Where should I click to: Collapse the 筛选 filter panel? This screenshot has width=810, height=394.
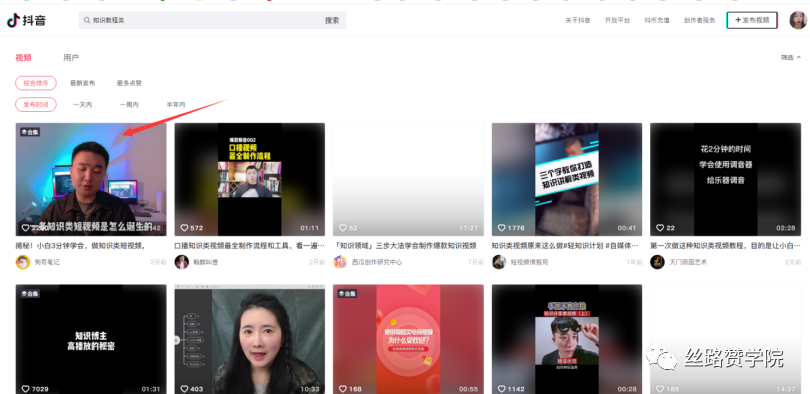click(791, 57)
